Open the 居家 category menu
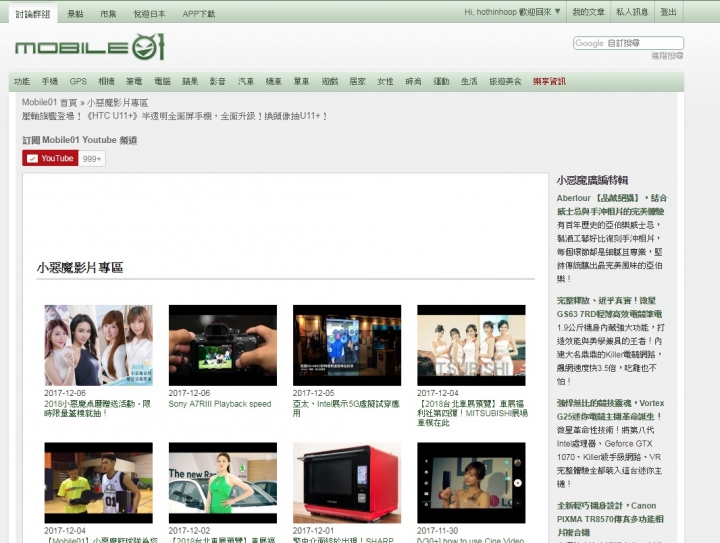This screenshot has width=720, height=543. click(x=357, y=81)
